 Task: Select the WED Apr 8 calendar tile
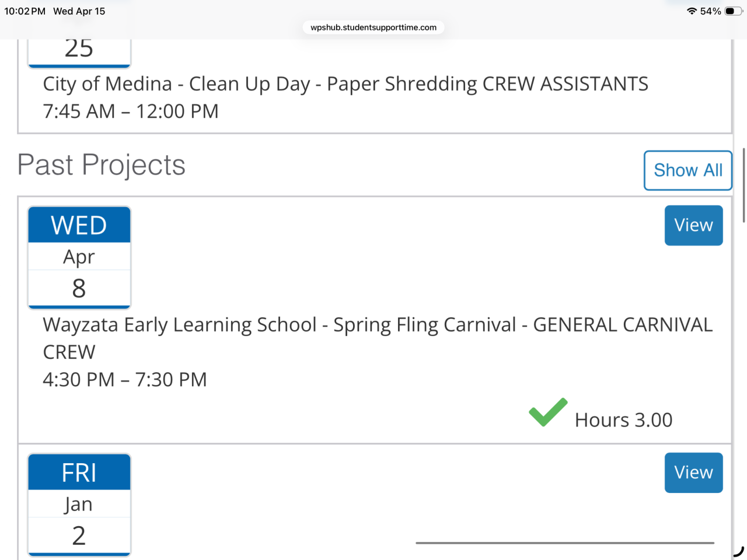tap(79, 257)
